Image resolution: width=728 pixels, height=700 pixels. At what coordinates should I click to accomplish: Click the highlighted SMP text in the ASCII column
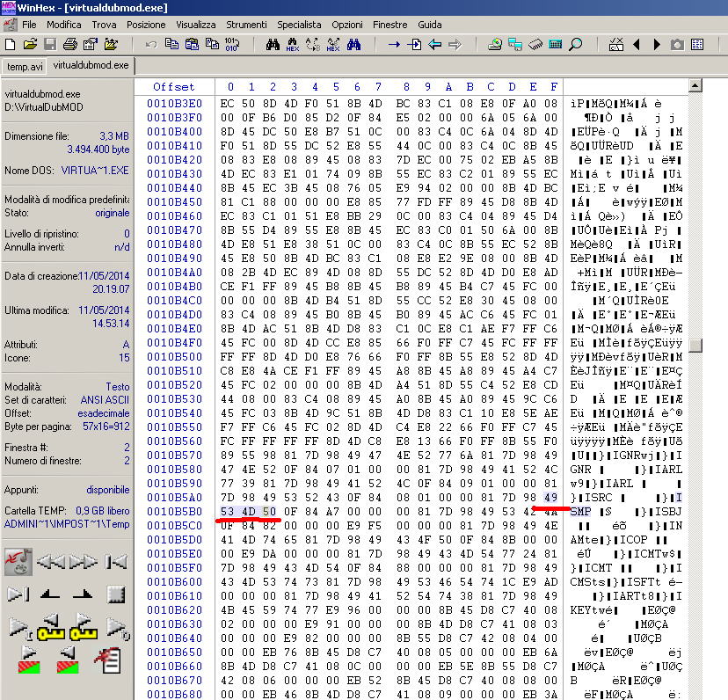point(580,512)
